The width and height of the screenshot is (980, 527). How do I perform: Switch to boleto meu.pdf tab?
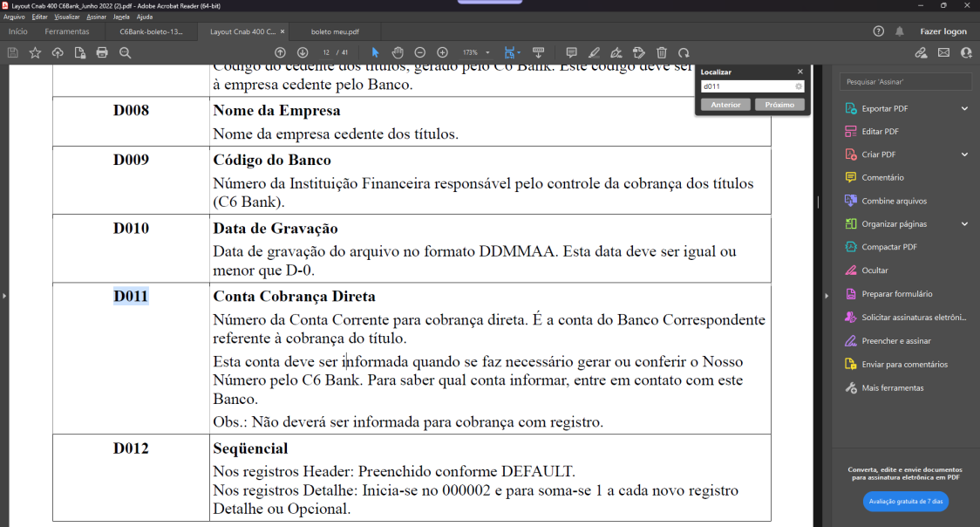[335, 31]
